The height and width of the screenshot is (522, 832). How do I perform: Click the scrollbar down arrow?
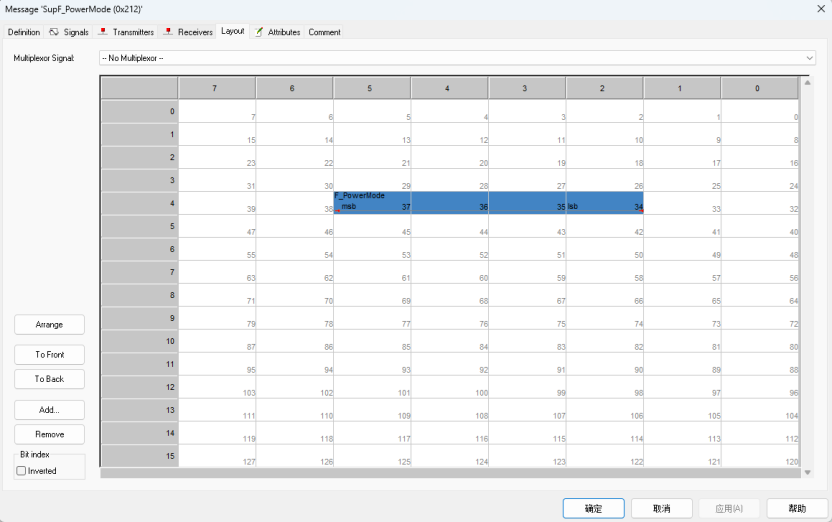click(x=808, y=472)
